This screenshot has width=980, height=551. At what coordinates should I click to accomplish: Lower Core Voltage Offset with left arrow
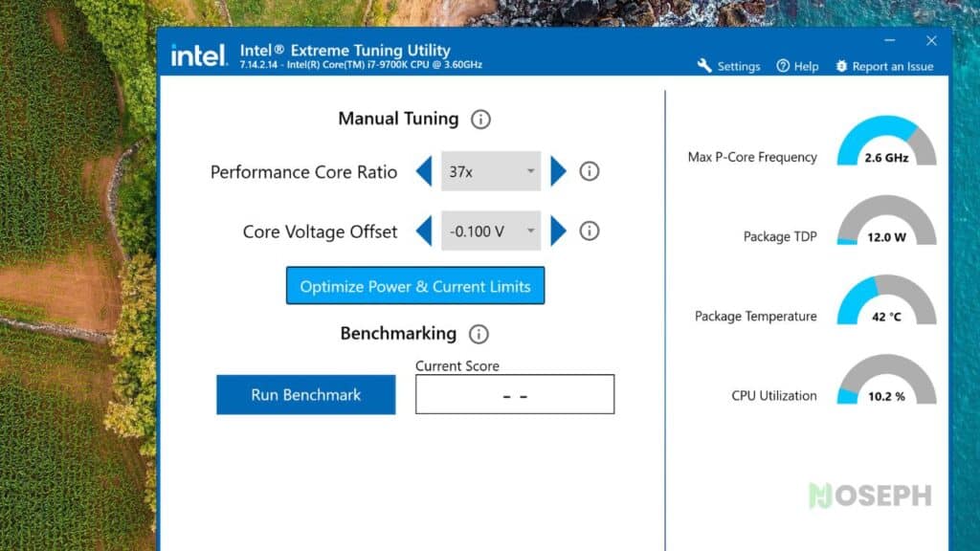424,231
